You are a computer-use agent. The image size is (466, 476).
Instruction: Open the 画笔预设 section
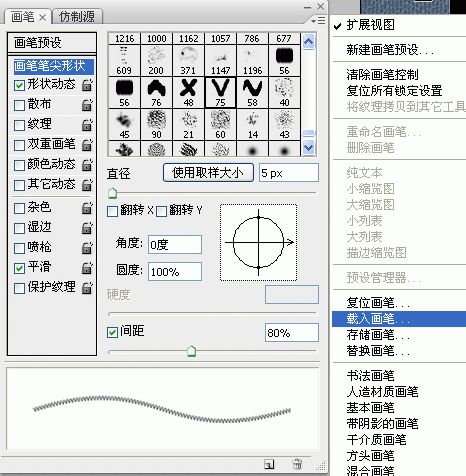pos(52,43)
